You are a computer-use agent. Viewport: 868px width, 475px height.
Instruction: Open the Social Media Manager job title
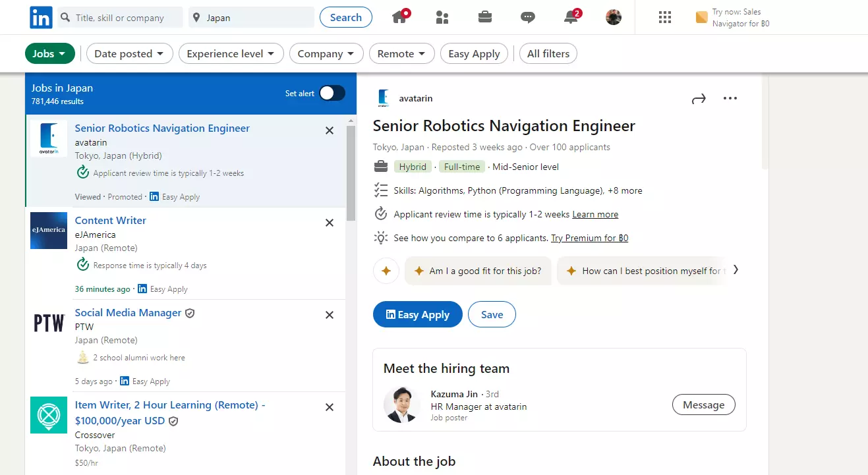(x=128, y=313)
